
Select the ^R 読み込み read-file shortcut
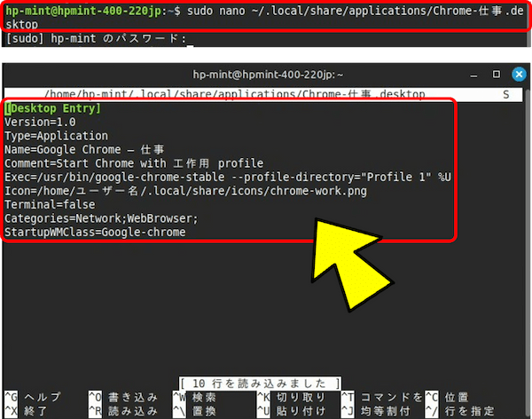click(123, 411)
